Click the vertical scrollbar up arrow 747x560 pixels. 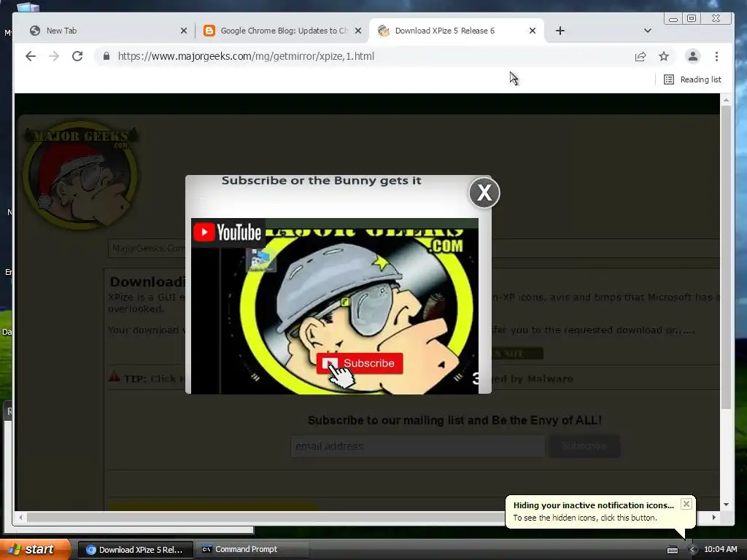tap(726, 100)
